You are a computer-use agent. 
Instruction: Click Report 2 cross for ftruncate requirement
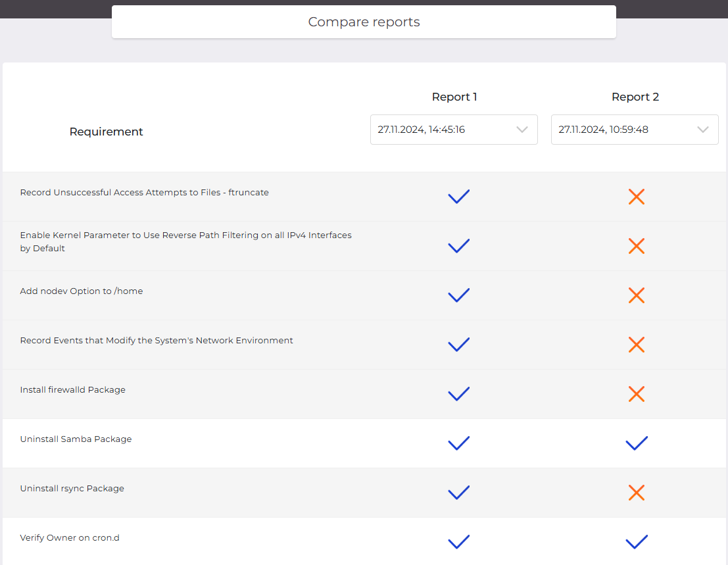point(636,197)
